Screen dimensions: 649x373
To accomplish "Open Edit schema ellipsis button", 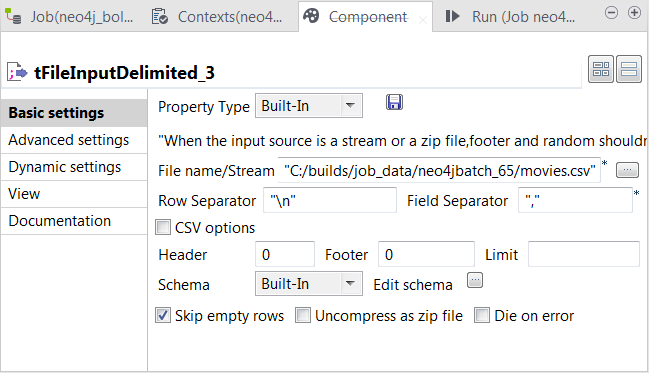I will point(475,281).
